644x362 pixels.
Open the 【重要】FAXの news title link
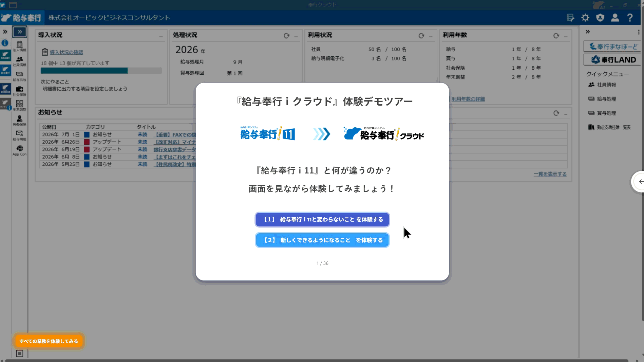coord(175,135)
